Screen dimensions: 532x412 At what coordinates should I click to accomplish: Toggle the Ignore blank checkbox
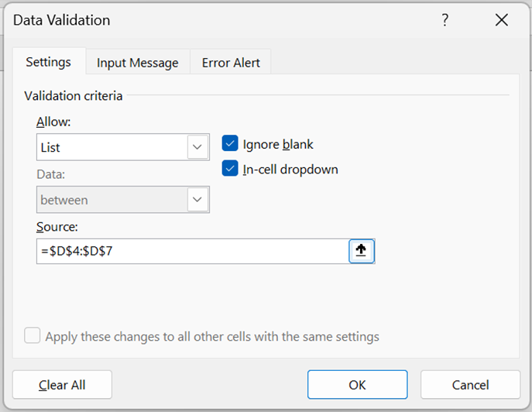pos(230,144)
